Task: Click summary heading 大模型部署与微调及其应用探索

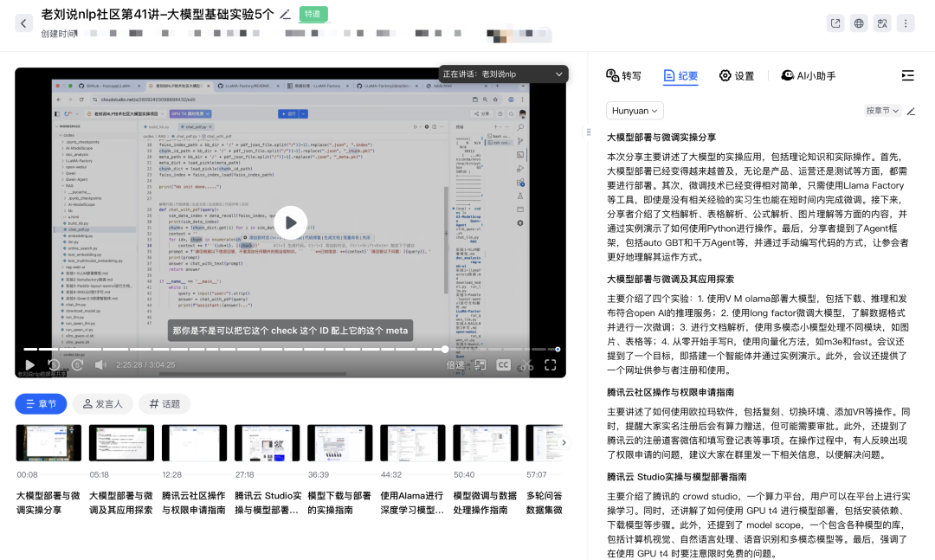Action: 670,279
